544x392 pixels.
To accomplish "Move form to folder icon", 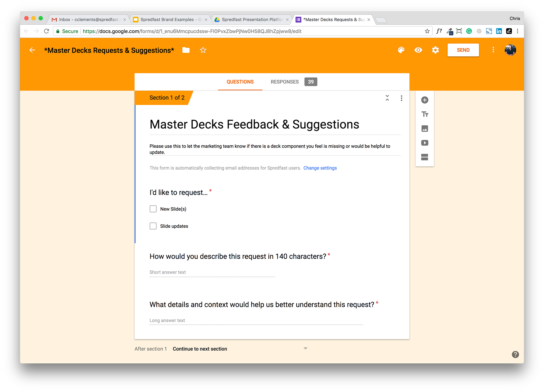I will point(186,50).
